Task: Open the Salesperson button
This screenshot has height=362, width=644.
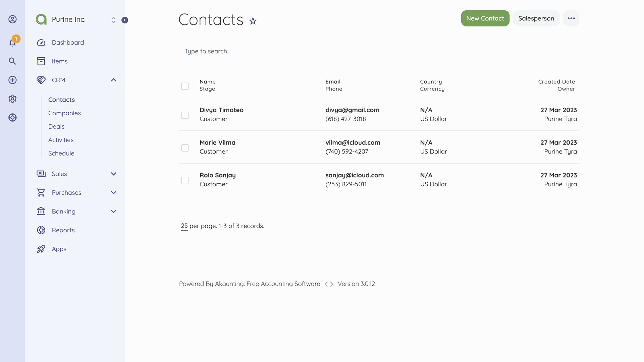Action: tap(536, 18)
